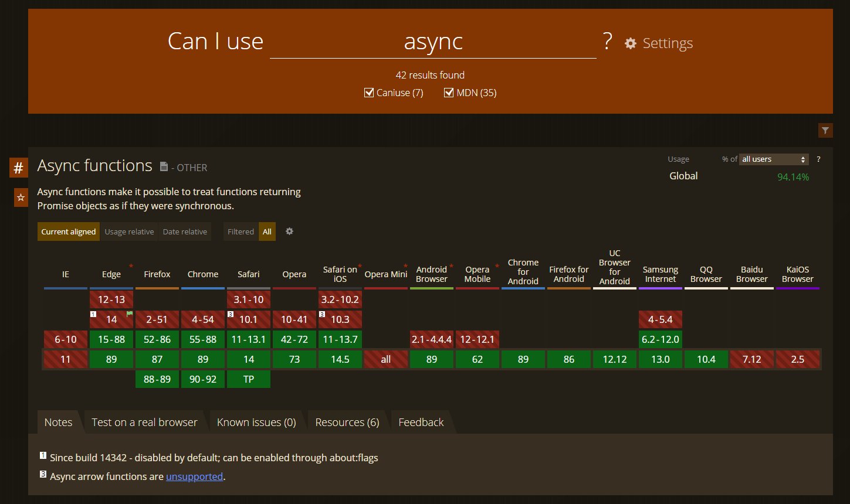Screen dimensions: 850x504
Task: Click the Safari on iOS column header
Action: [x=340, y=274]
